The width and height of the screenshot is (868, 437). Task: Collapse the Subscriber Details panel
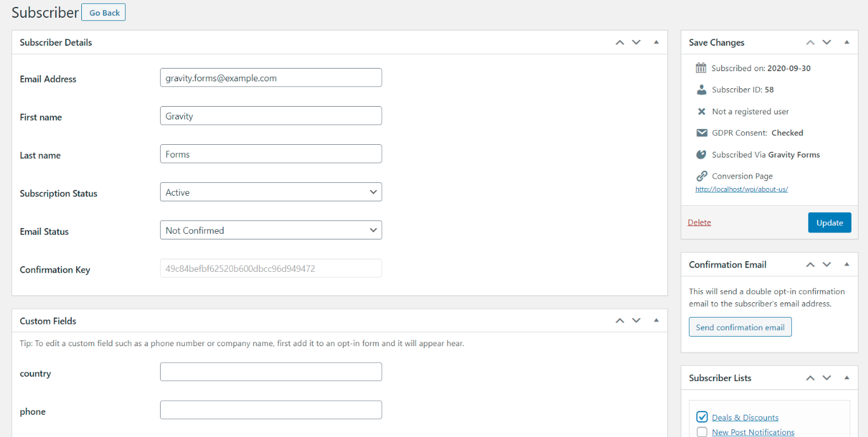pyautogui.click(x=656, y=43)
